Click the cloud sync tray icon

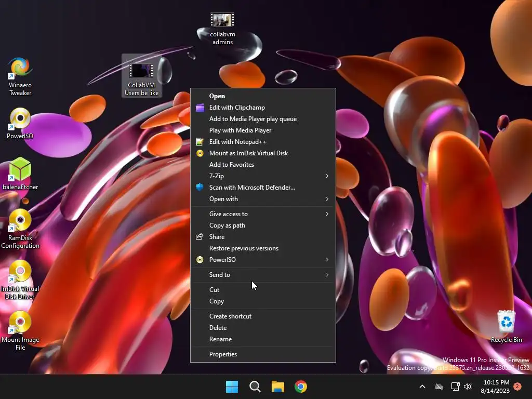point(439,387)
